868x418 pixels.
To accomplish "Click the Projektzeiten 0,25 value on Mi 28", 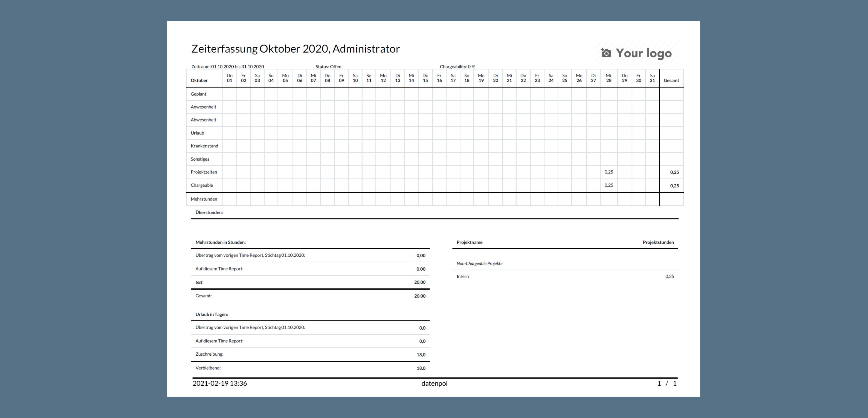I will pos(608,172).
